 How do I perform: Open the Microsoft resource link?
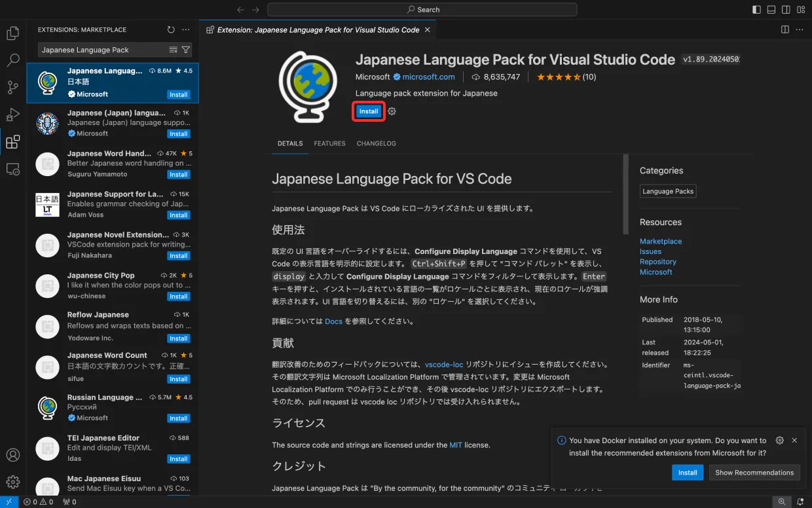pyautogui.click(x=656, y=272)
